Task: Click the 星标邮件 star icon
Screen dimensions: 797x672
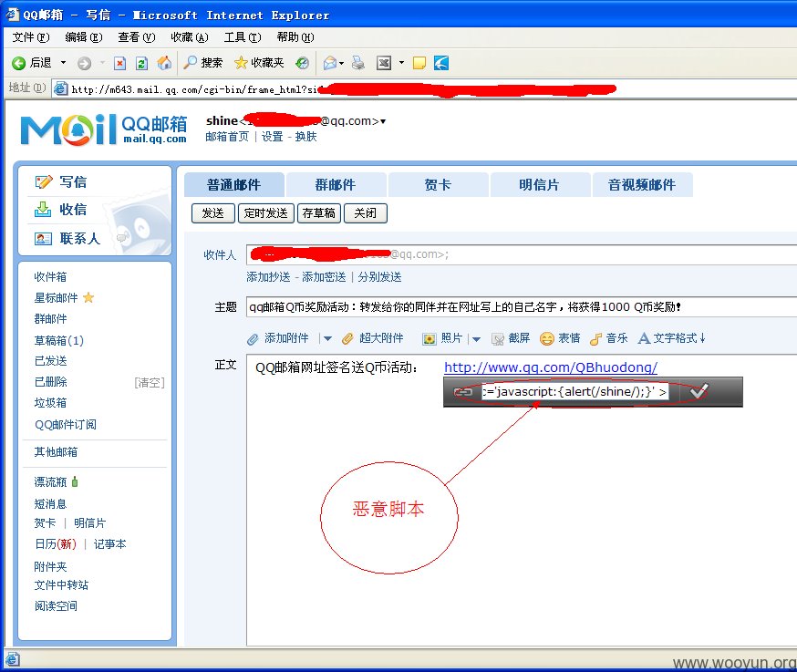Action: 88,297
